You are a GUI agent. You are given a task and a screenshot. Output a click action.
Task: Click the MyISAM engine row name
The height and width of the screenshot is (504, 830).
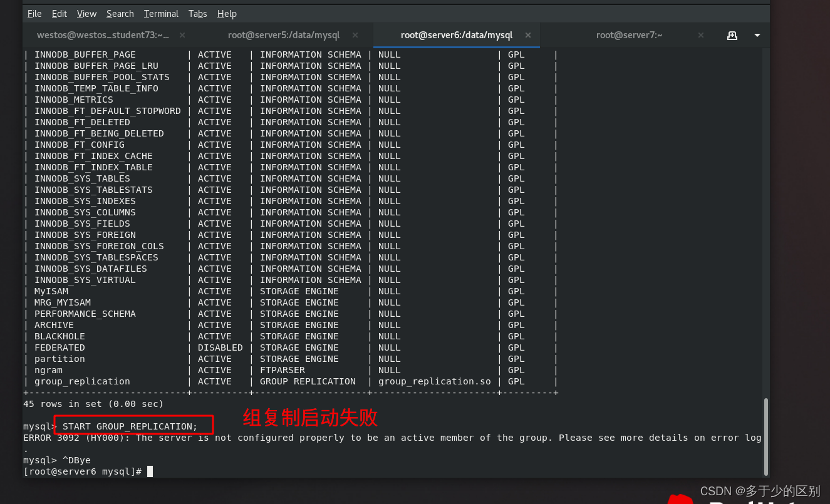[51, 291]
